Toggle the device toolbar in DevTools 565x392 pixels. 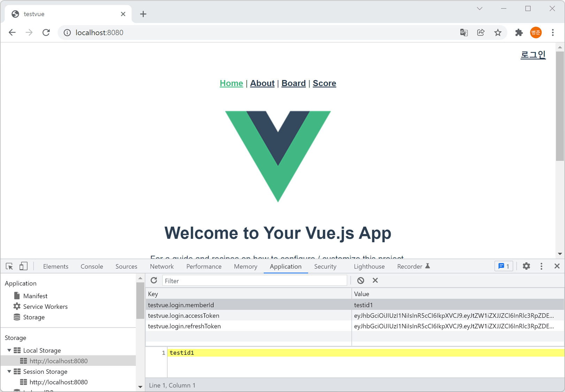click(23, 267)
